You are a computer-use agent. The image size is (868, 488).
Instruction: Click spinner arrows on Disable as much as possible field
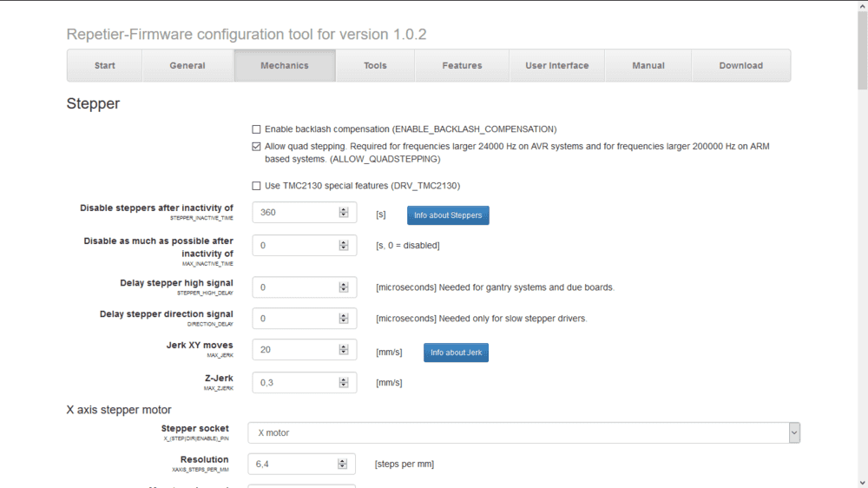coord(344,246)
